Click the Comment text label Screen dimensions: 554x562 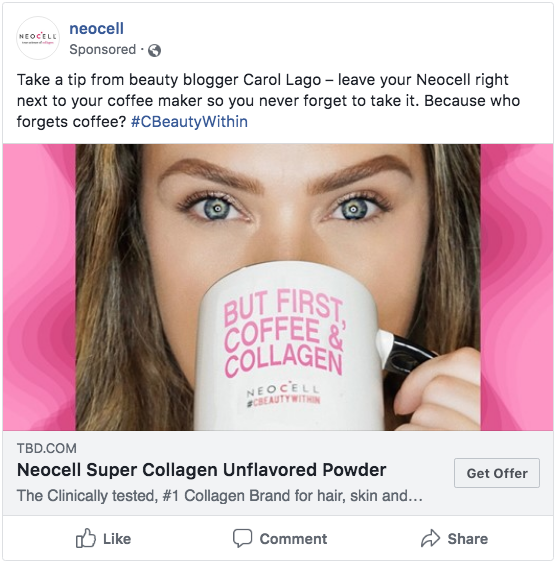(x=293, y=539)
